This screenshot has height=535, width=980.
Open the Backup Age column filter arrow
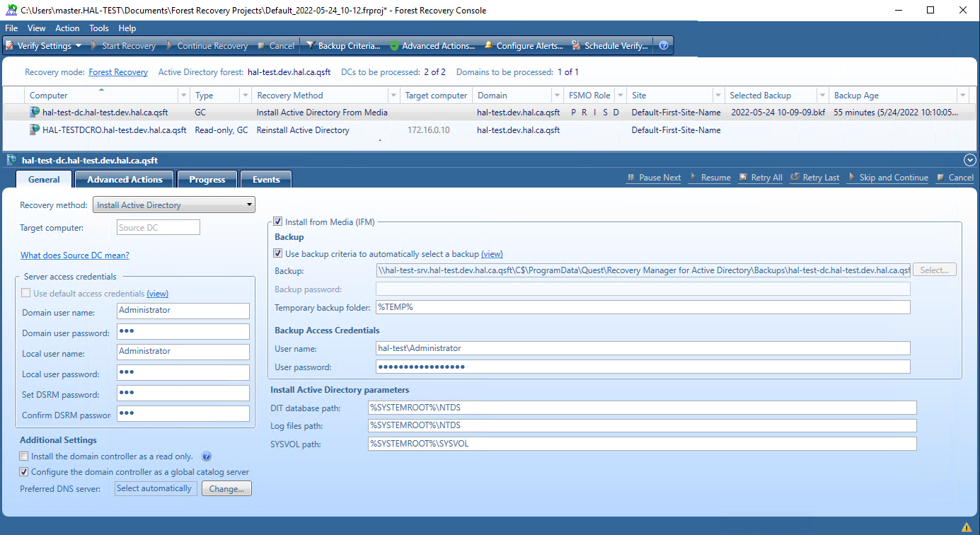point(962,96)
